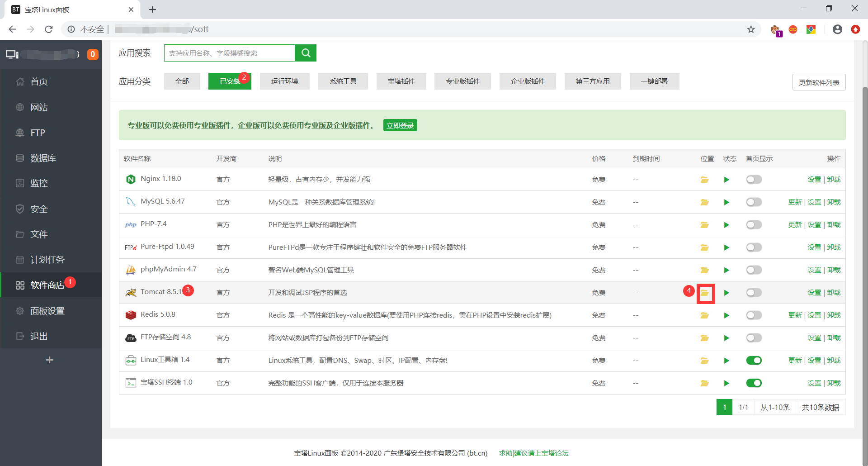Screen dimensions: 868x466
Task: Click the Nginx status play icon
Action: point(726,180)
